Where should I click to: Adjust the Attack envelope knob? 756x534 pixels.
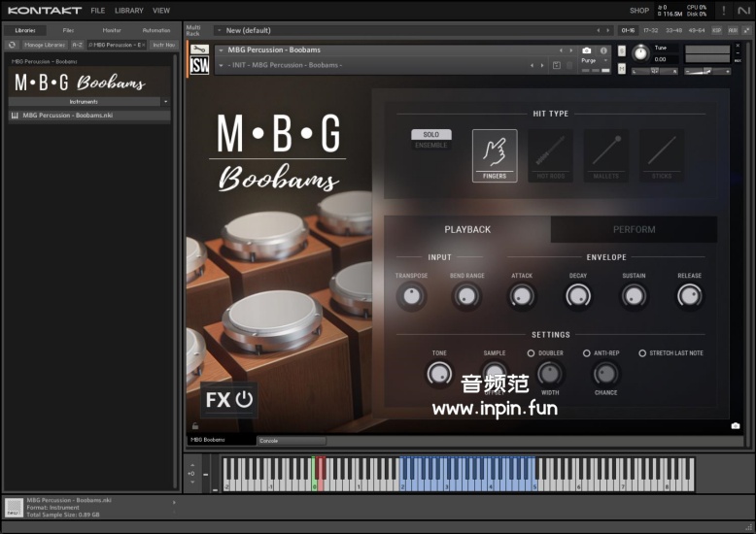click(x=522, y=297)
